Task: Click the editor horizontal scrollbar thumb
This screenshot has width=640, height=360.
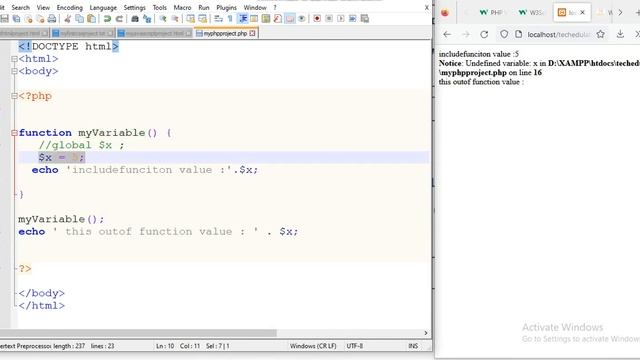Action: pyautogui.click(x=138, y=333)
